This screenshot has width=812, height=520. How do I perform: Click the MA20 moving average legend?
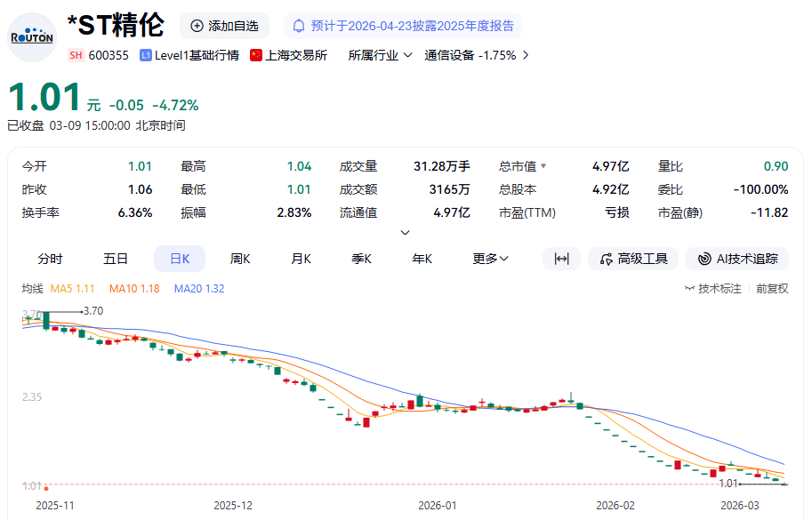199,289
